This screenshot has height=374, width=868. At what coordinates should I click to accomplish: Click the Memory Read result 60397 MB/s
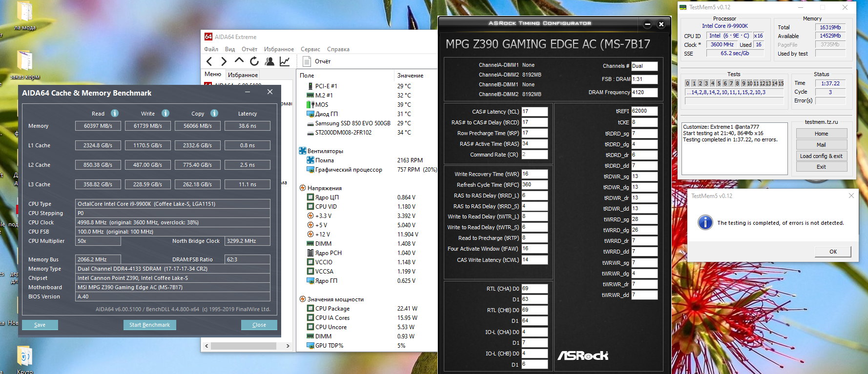[x=98, y=126]
